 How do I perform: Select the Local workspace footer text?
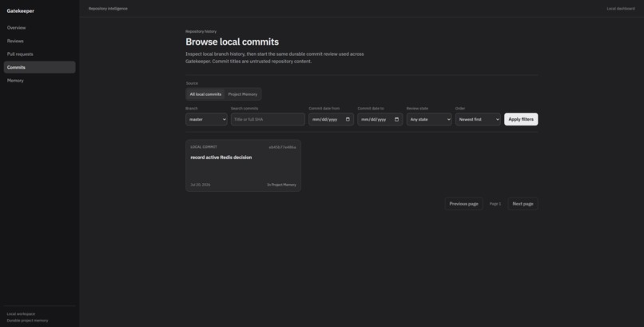pos(21,314)
